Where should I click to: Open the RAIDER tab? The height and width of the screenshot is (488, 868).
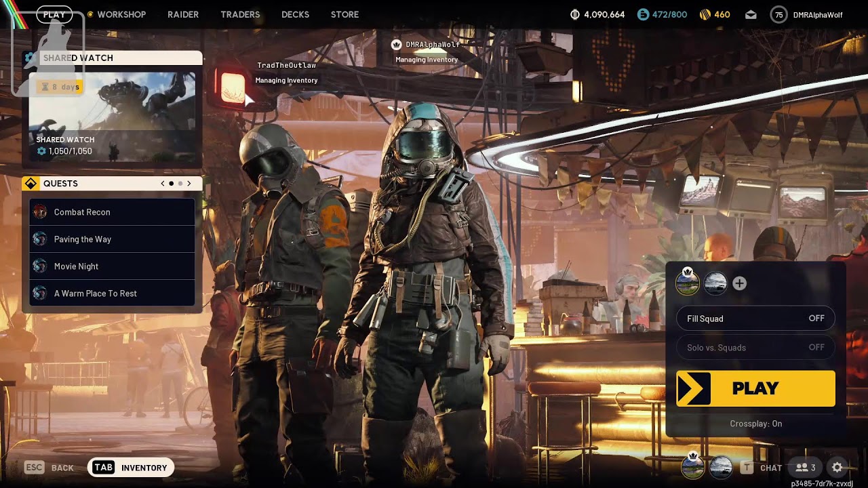click(183, 14)
